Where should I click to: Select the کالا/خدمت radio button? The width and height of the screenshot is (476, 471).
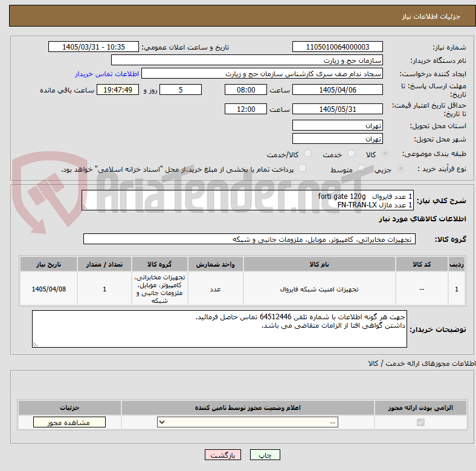(307, 154)
